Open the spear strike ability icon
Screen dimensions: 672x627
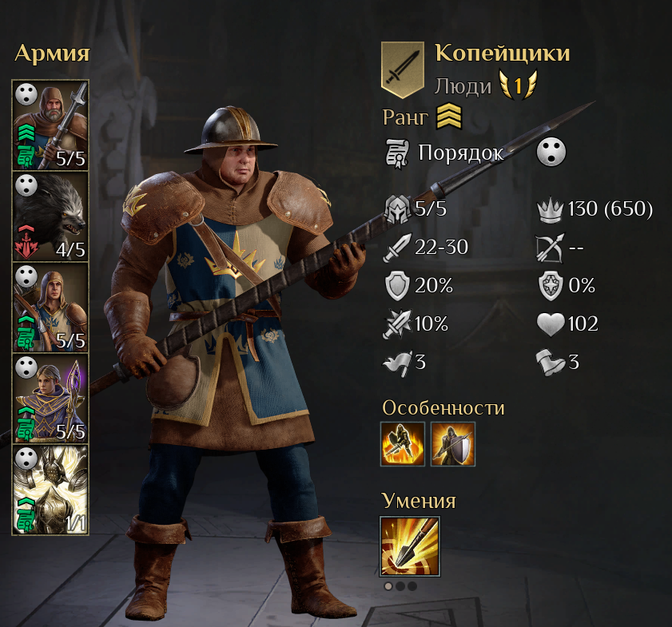pyautogui.click(x=410, y=546)
